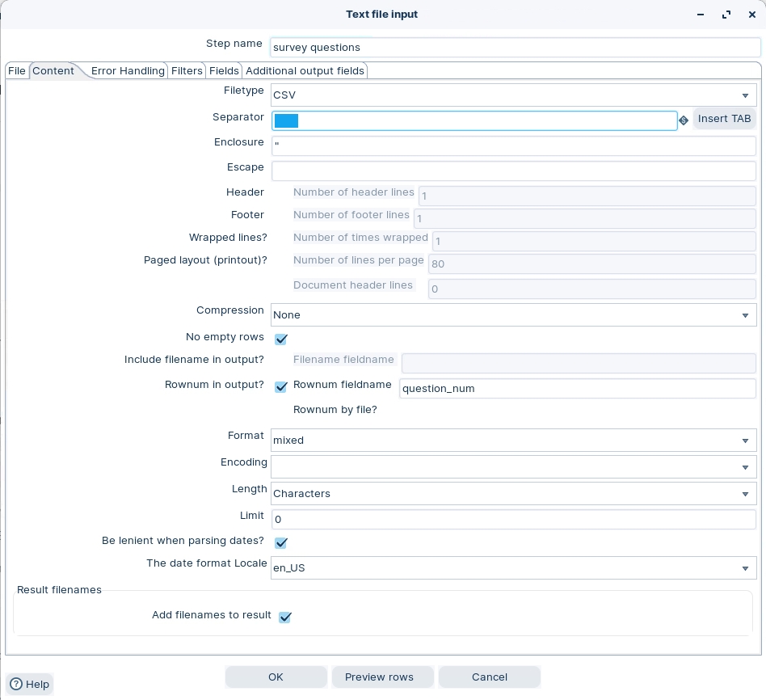Screen dimensions: 766x700
Task: Open the Error Handling tab
Action: click(128, 71)
